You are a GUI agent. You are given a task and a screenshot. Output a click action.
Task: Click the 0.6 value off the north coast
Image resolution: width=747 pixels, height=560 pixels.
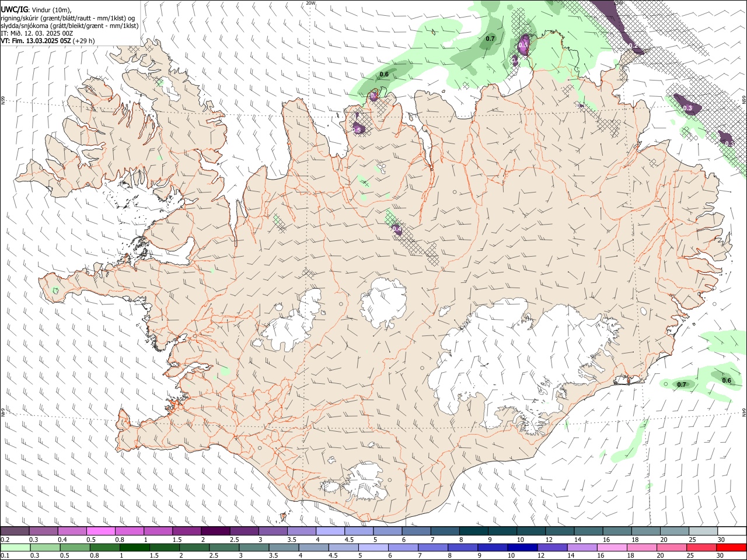[x=384, y=74]
